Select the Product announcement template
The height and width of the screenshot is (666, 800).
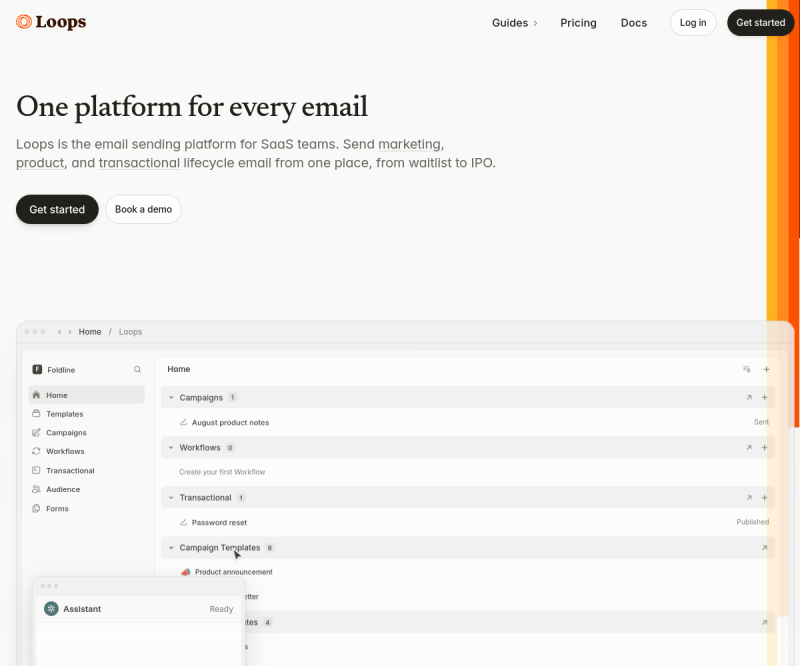point(234,572)
